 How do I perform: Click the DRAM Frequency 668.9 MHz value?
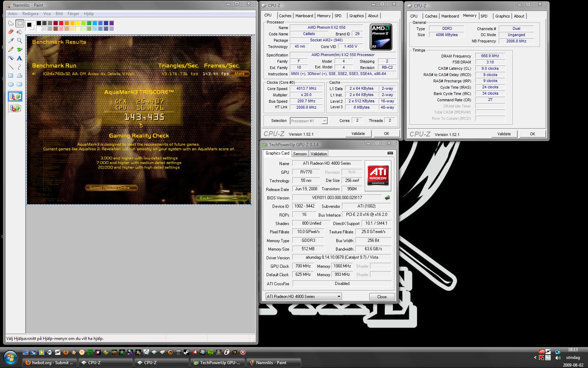point(490,56)
